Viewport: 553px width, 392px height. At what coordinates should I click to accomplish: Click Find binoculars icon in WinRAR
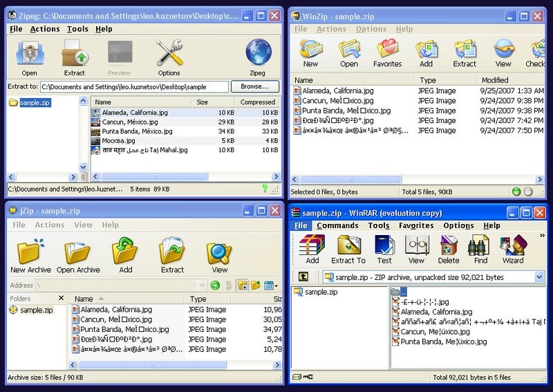click(x=478, y=245)
